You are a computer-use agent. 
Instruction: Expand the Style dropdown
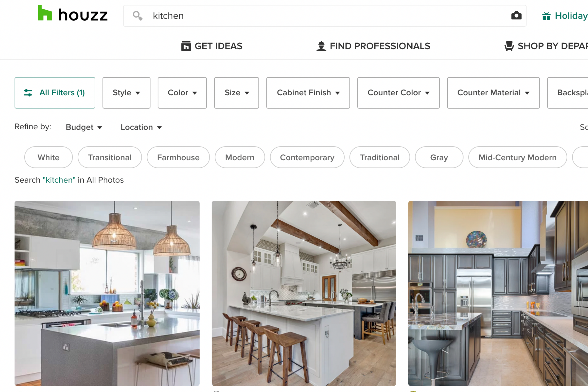[x=127, y=93]
